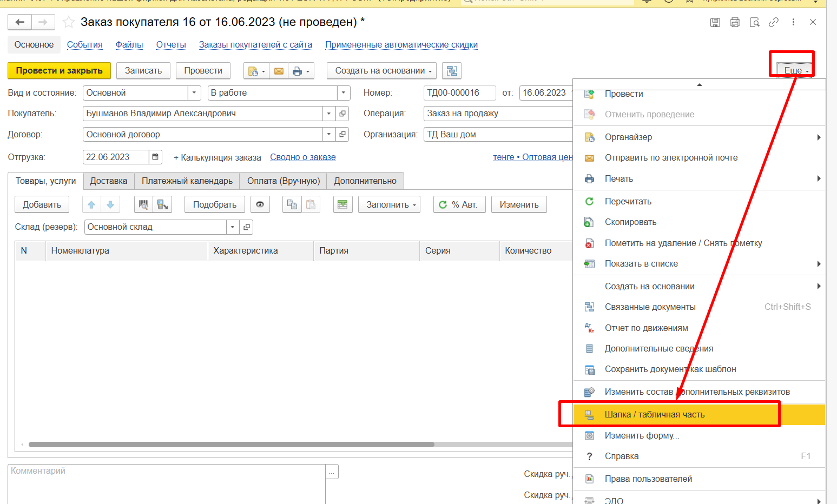Click the barcode search icon in goods toolbar
Viewport: 837px width, 504px height.
tap(143, 204)
